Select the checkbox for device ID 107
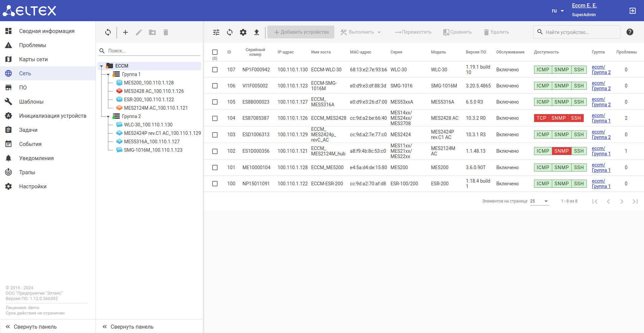This screenshot has height=333, width=644. [x=215, y=70]
